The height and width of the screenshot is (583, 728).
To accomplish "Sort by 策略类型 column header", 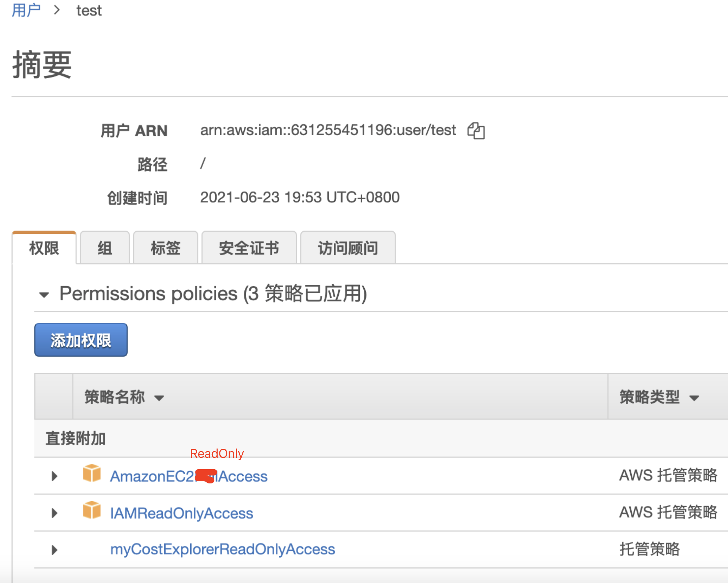I will click(x=660, y=397).
